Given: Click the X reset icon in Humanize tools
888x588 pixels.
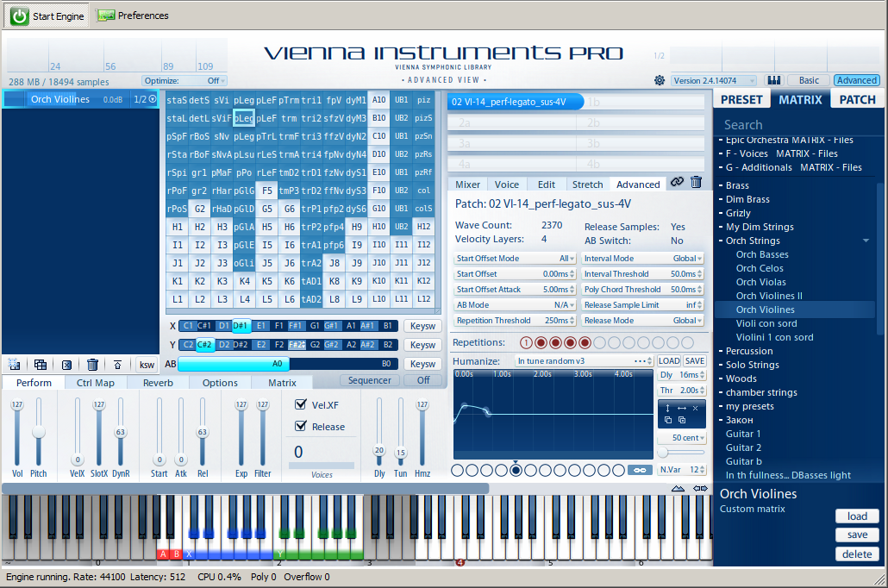Looking at the screenshot, I should tap(696, 408).
